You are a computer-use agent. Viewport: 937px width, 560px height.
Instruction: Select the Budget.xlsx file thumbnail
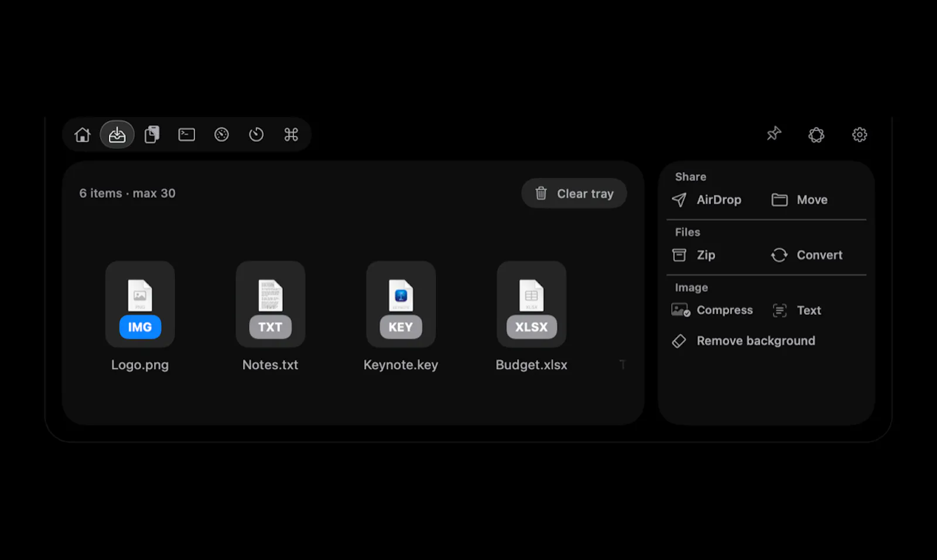coord(532,304)
